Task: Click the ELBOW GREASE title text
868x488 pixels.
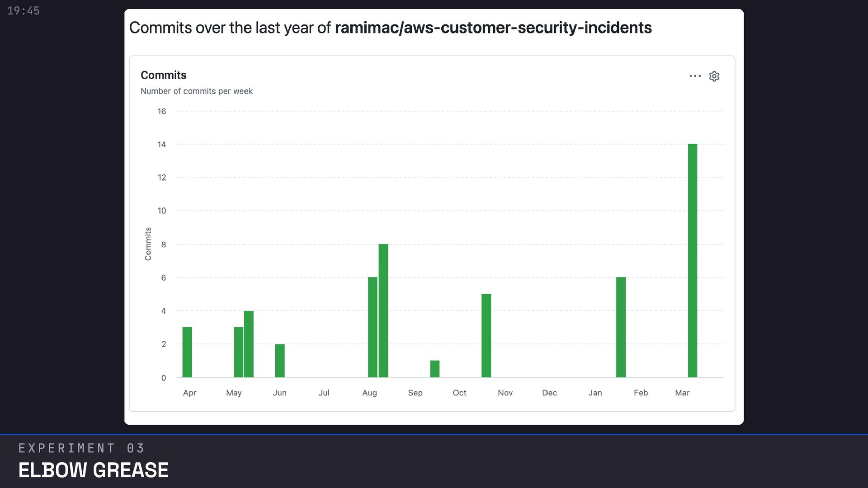Action: click(x=93, y=470)
